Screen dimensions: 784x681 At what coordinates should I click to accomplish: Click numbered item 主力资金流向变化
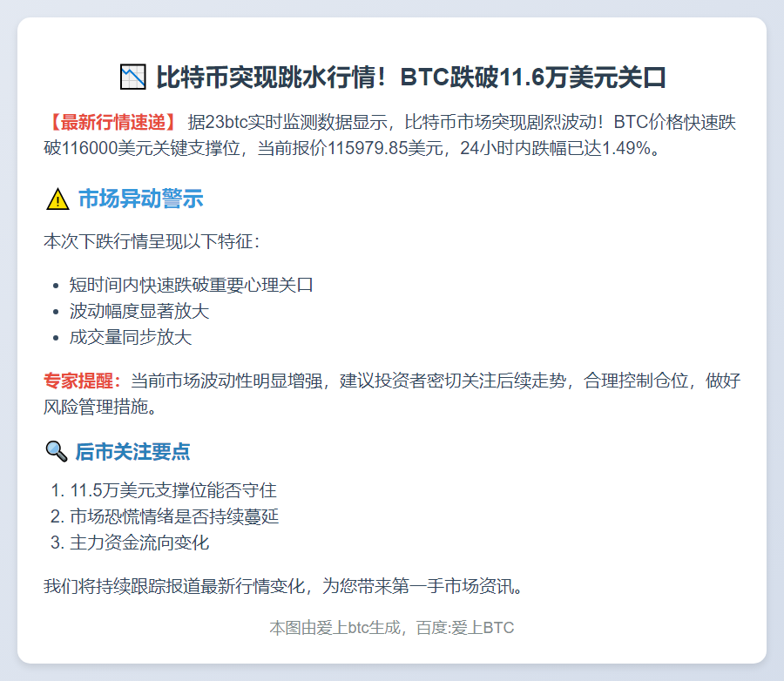pyautogui.click(x=139, y=543)
